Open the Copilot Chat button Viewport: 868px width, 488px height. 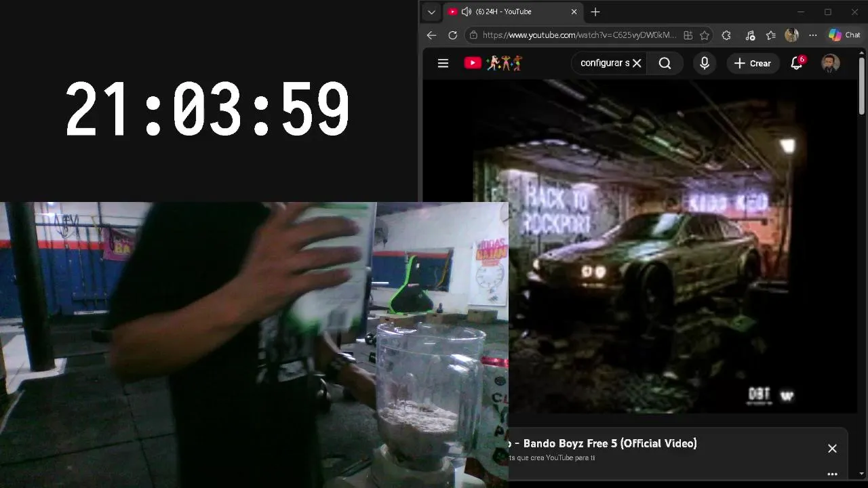pos(844,35)
